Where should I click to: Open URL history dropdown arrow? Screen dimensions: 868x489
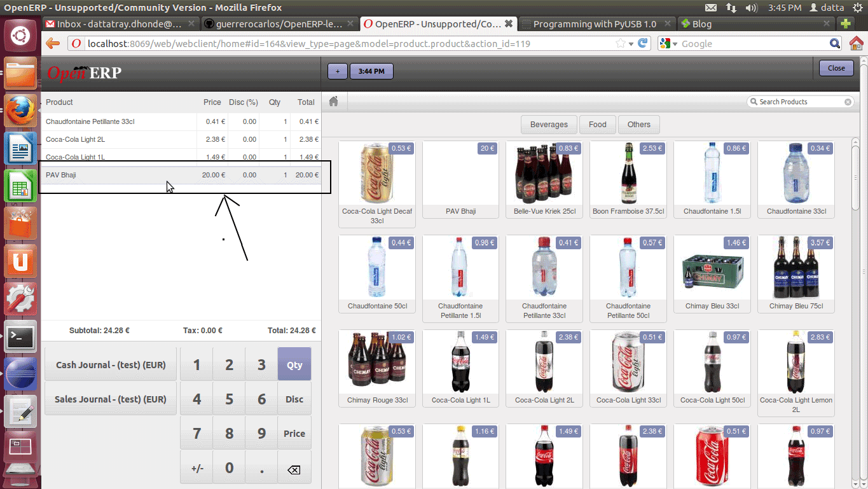631,44
